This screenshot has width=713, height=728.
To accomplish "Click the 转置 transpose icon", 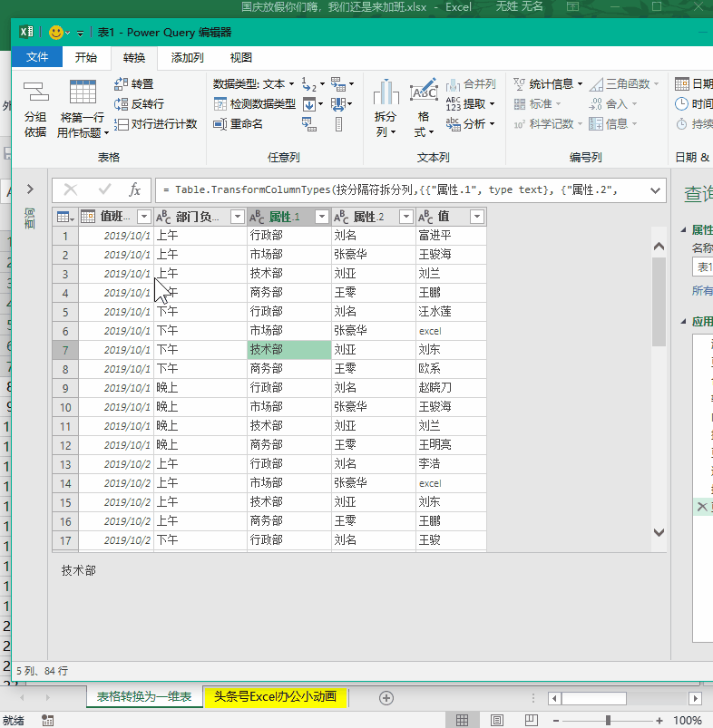I will [x=121, y=84].
